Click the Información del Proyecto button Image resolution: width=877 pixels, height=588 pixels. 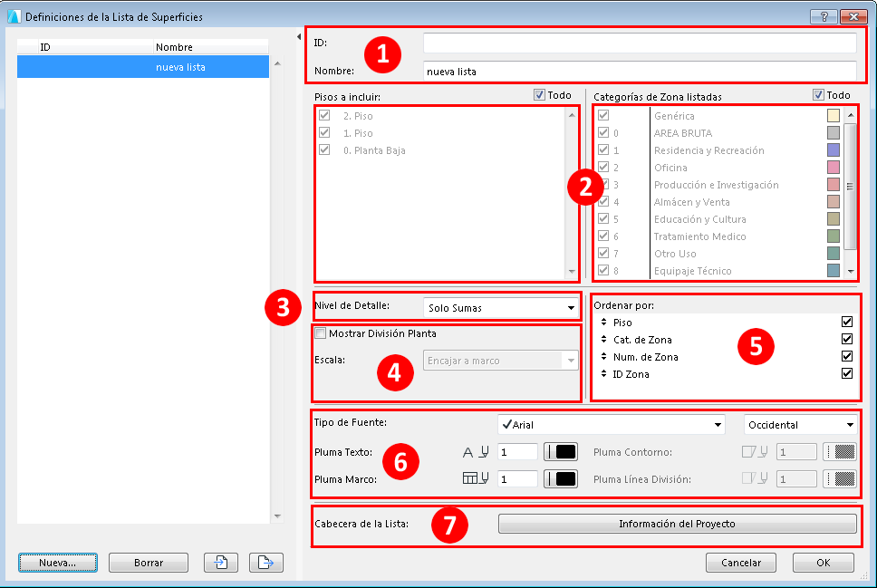point(678,524)
